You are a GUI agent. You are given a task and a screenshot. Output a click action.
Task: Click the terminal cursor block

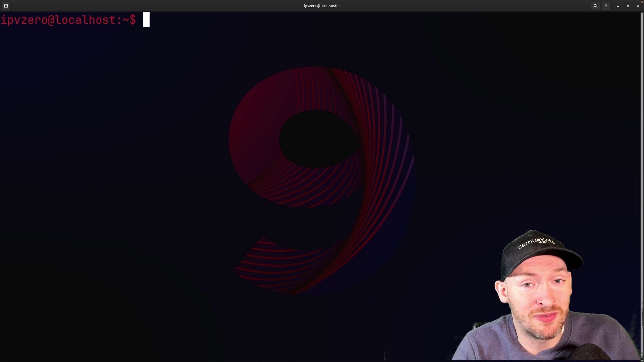146,20
